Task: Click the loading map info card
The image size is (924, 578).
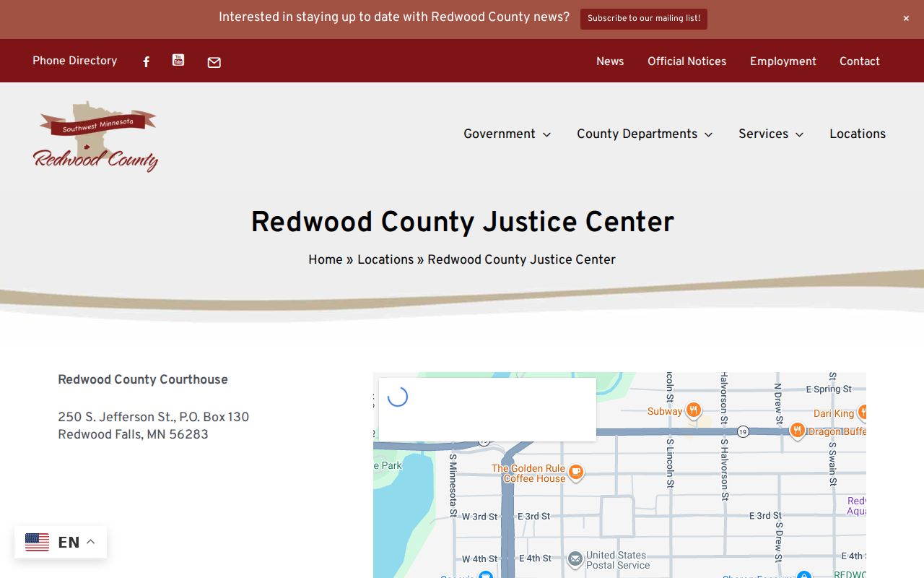Action: click(487, 409)
